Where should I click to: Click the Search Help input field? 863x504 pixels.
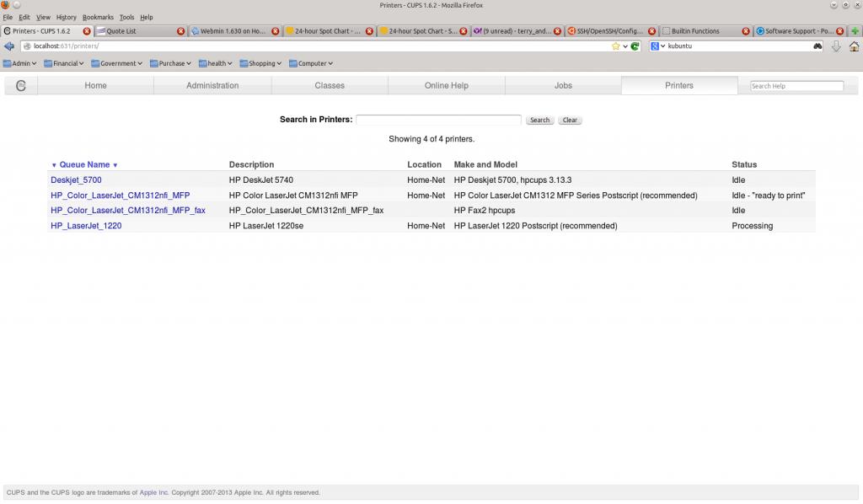tap(796, 86)
